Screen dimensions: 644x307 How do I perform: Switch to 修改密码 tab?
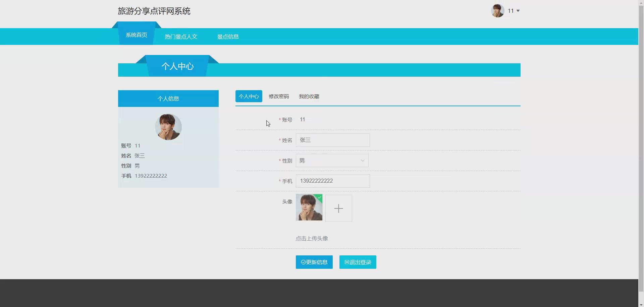(279, 96)
